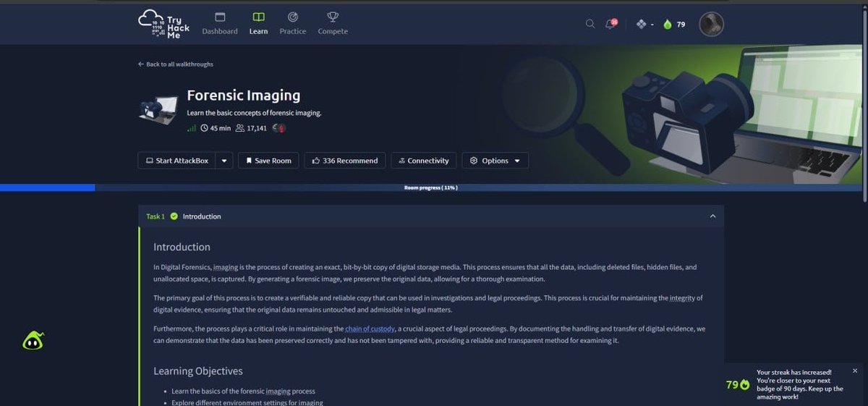Click the league diamond icon

[x=641, y=24]
